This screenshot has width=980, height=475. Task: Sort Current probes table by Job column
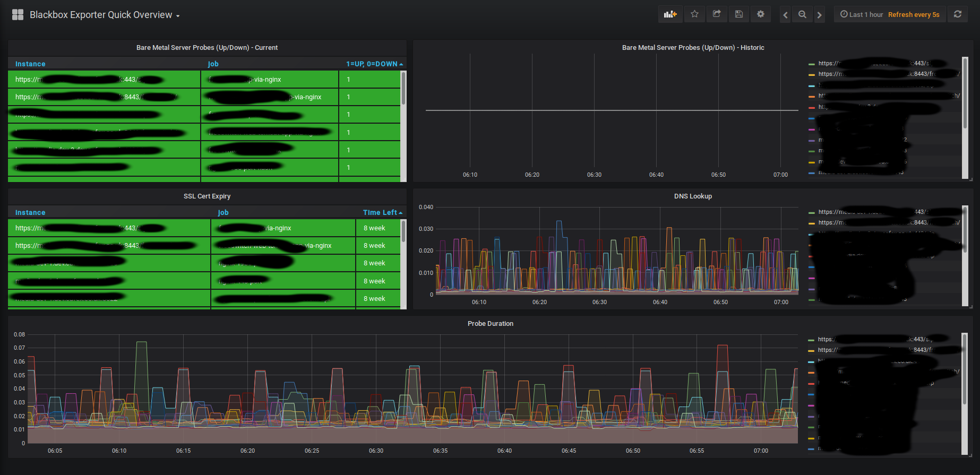[x=213, y=64]
